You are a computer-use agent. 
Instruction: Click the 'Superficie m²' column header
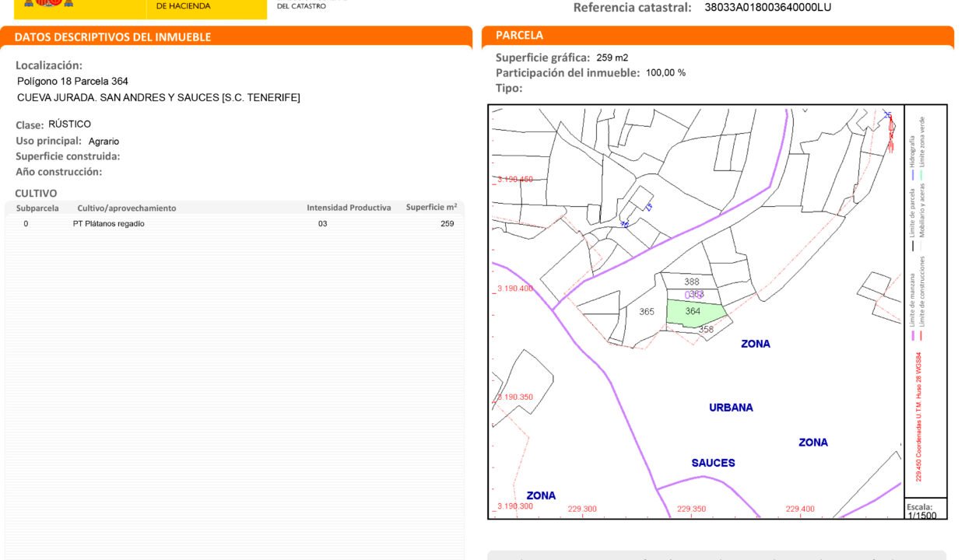point(431,207)
